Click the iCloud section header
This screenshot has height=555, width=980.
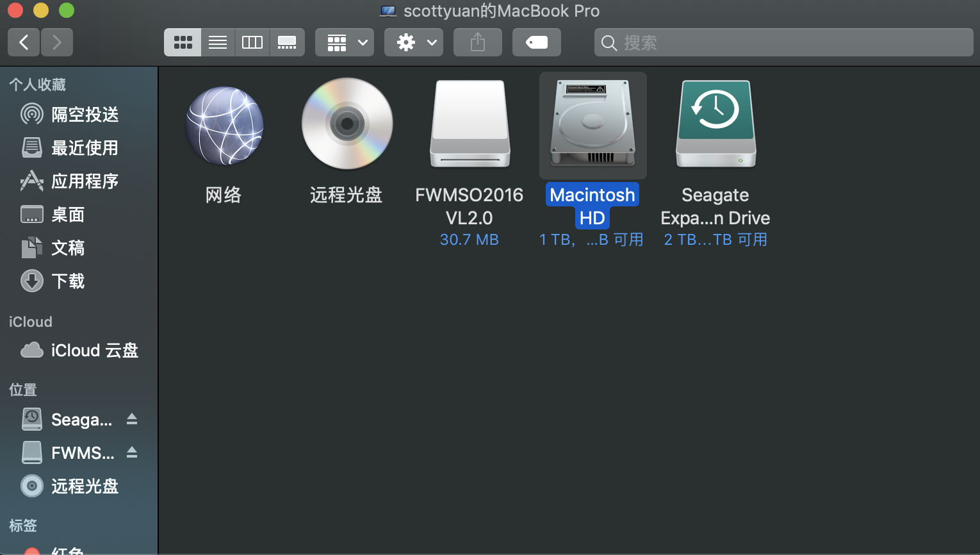pyautogui.click(x=31, y=322)
